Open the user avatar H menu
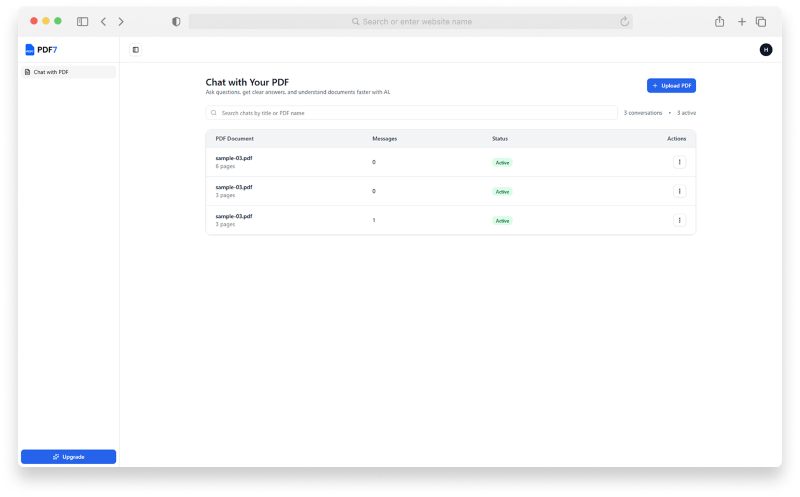 point(766,50)
